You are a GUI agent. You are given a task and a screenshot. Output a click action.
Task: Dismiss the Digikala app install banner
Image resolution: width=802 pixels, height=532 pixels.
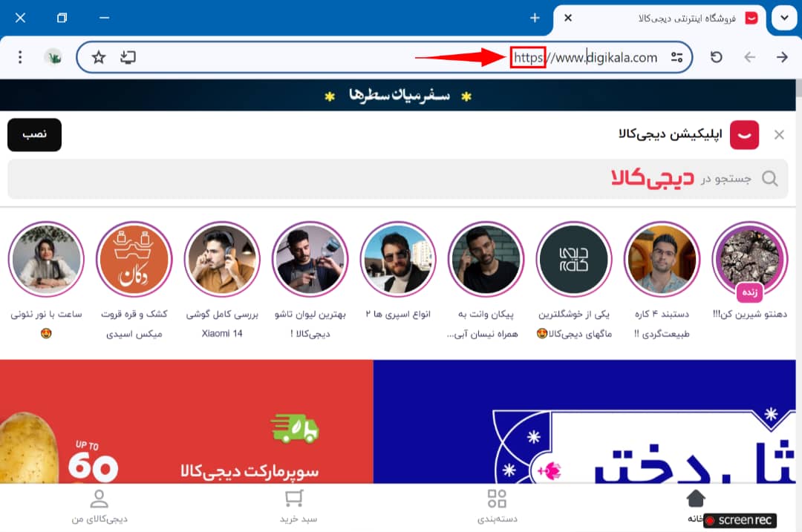pyautogui.click(x=779, y=134)
